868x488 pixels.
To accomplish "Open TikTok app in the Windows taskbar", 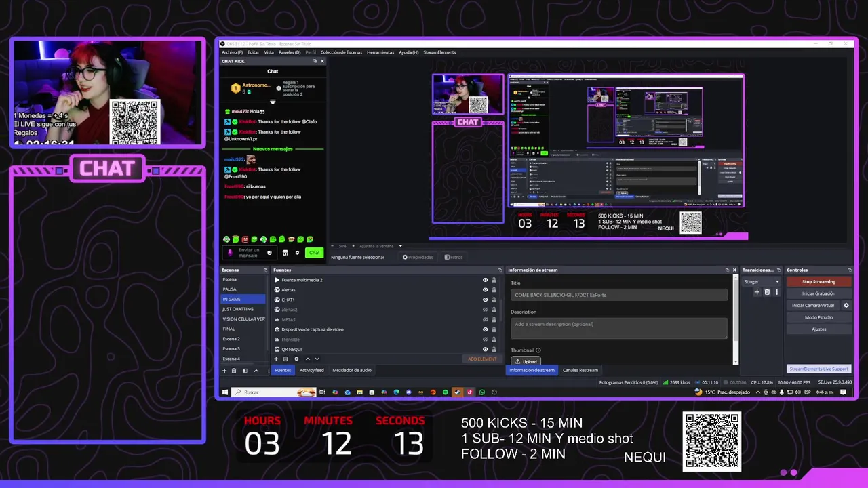I will click(469, 392).
